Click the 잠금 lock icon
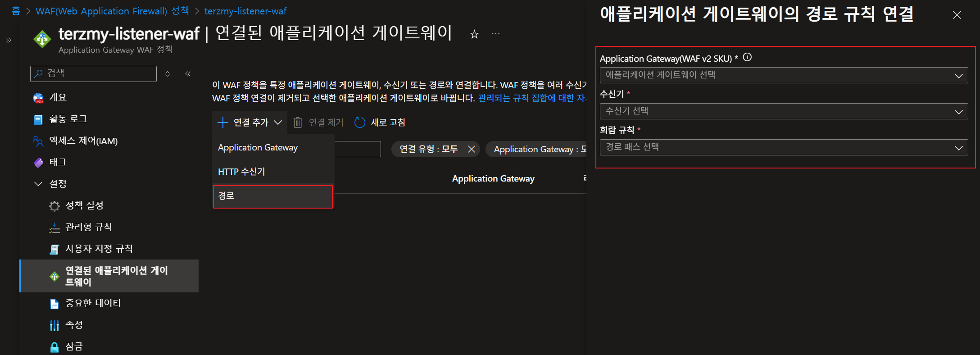Viewport: 980px width, 355px height. (x=54, y=347)
